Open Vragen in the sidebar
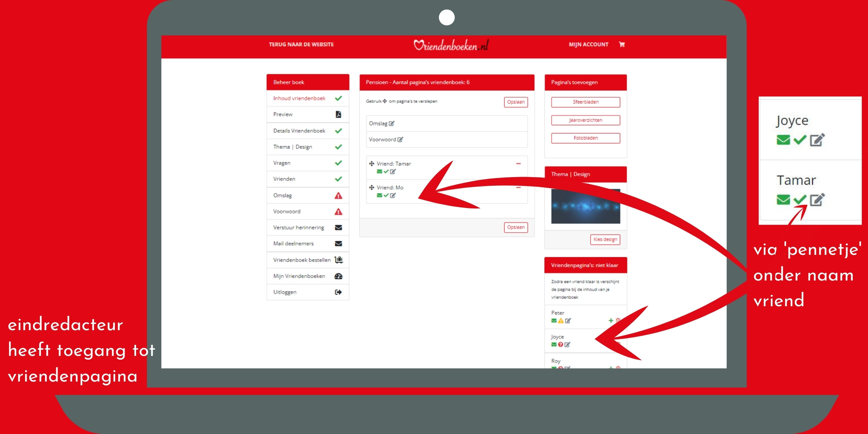868x434 pixels. [x=308, y=163]
